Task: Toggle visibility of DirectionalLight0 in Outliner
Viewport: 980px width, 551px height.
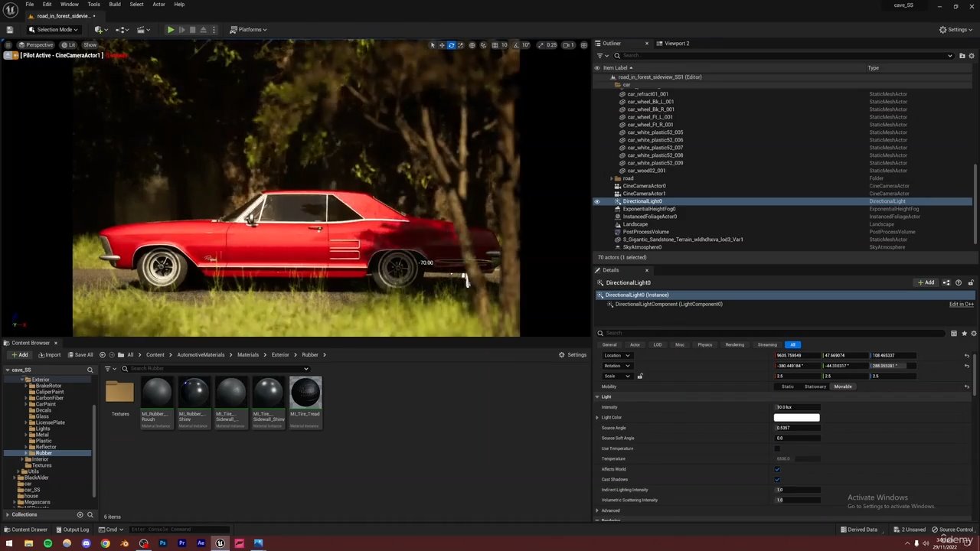Action: 597,201
